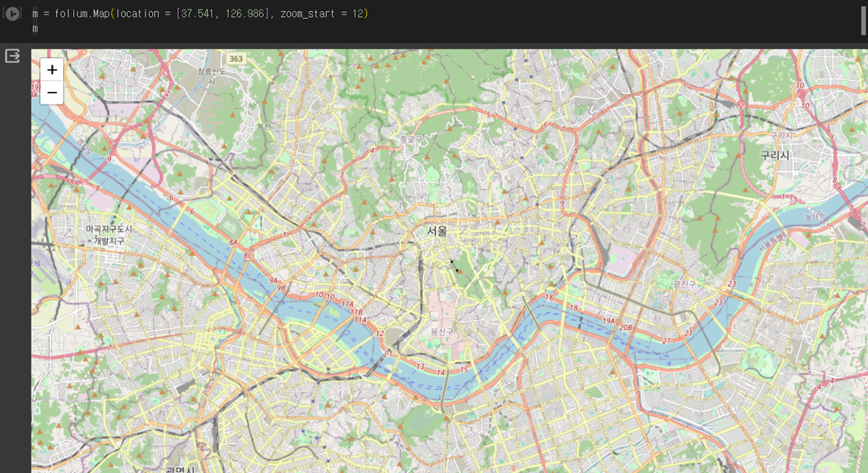
Task: Zoom out the map with minus button
Action: pyautogui.click(x=52, y=93)
